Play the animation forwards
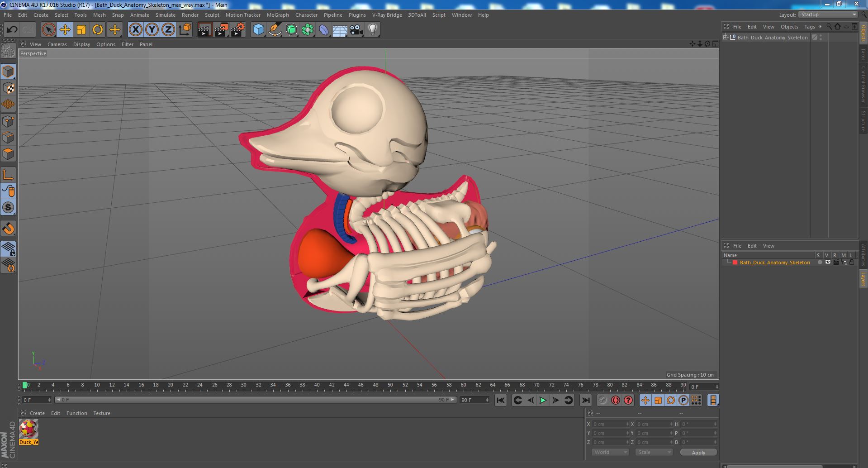This screenshot has width=868, height=468. 543,400
